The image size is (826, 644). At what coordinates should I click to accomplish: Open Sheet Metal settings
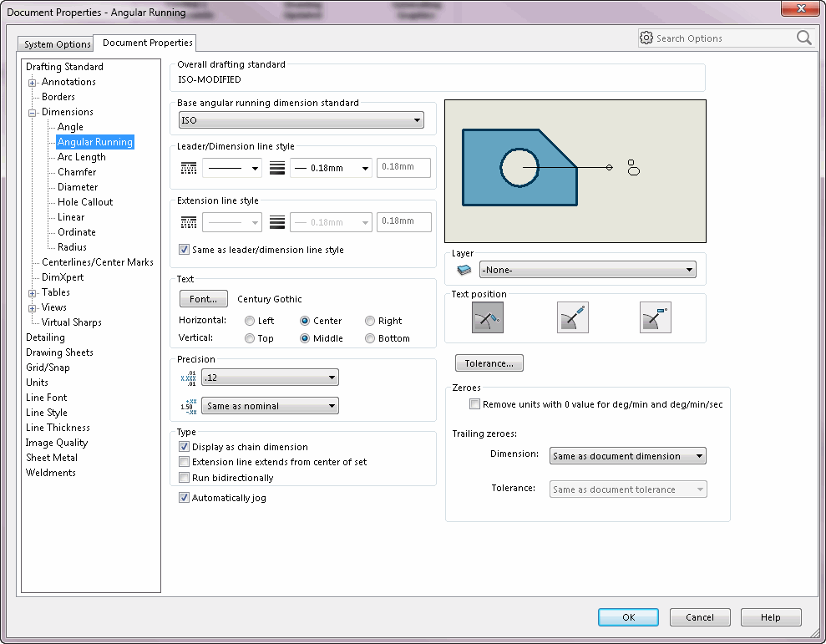point(52,458)
